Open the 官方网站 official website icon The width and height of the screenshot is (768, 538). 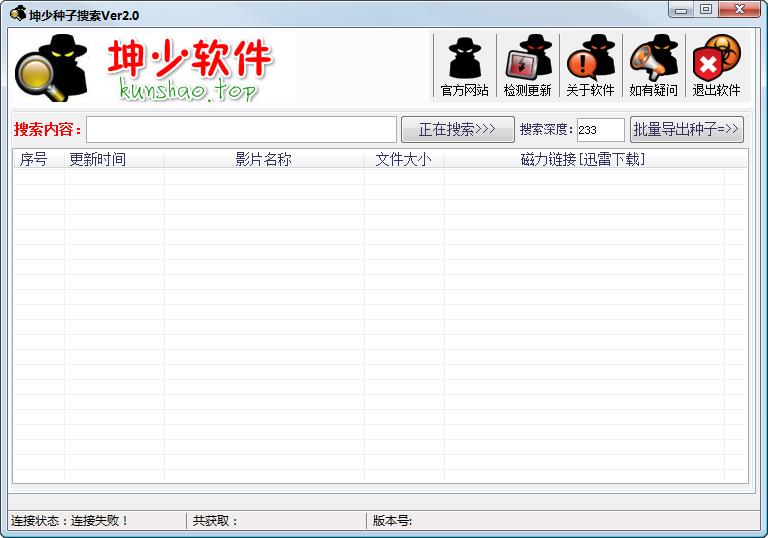point(465,66)
